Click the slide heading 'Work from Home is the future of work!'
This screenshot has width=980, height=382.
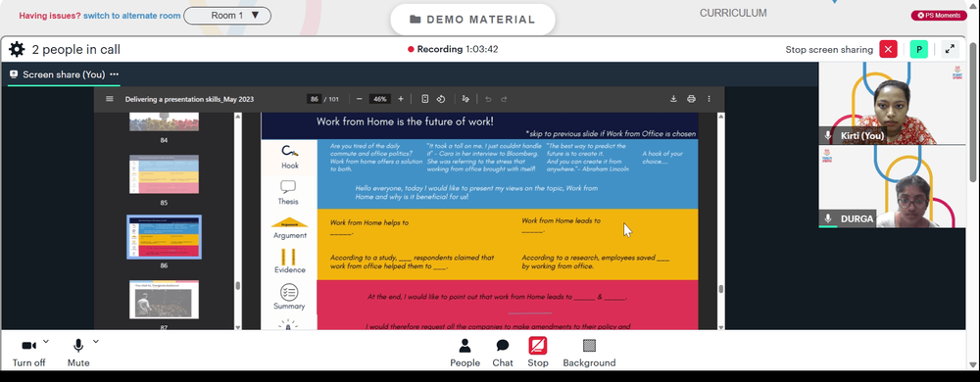coord(405,121)
